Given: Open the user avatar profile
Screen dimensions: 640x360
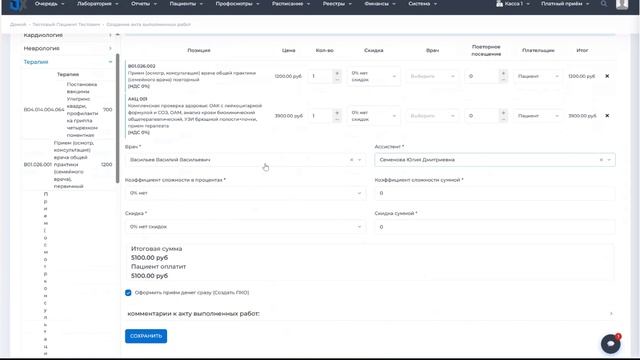Looking at the screenshot, I should [x=622, y=4].
